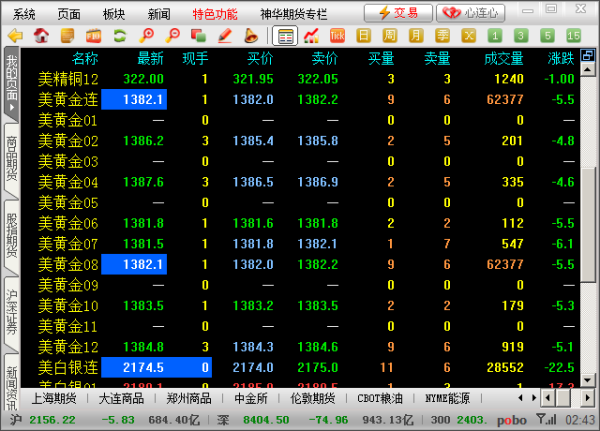Click the yellow X period icon

tap(468, 36)
